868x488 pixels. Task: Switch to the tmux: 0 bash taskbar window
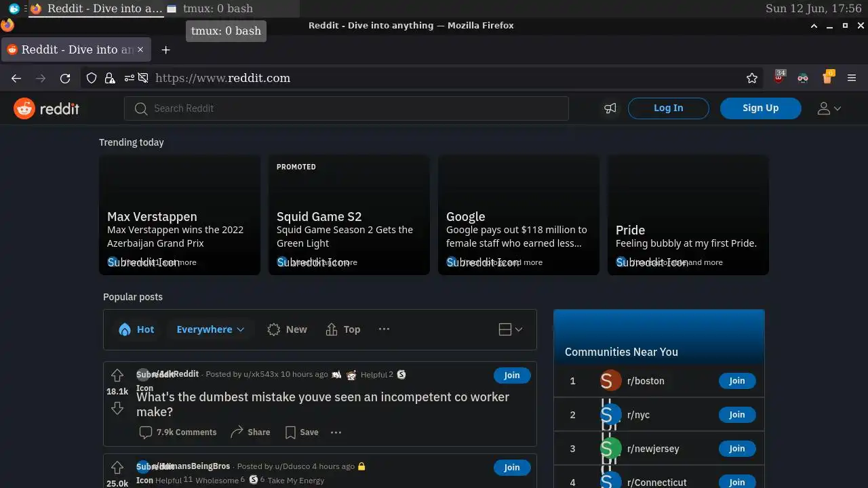pyautogui.click(x=231, y=9)
